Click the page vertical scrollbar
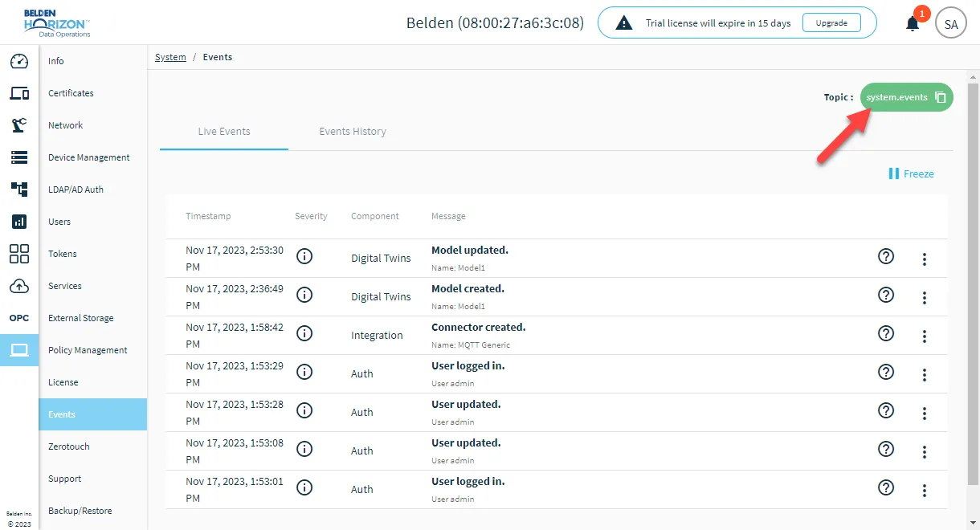The image size is (980, 530). [973, 283]
